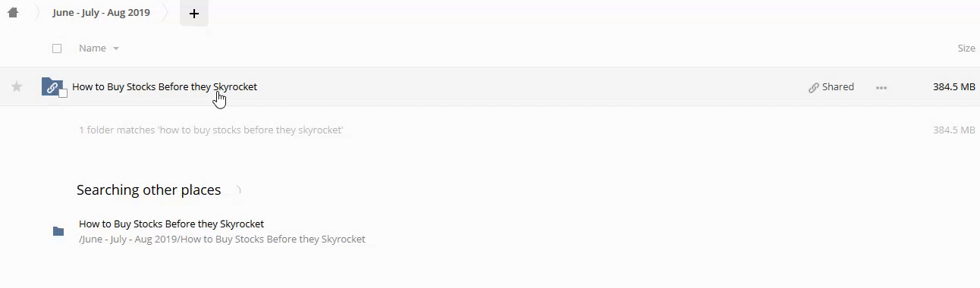Click the shared folder link icon thumbnail

52,86
